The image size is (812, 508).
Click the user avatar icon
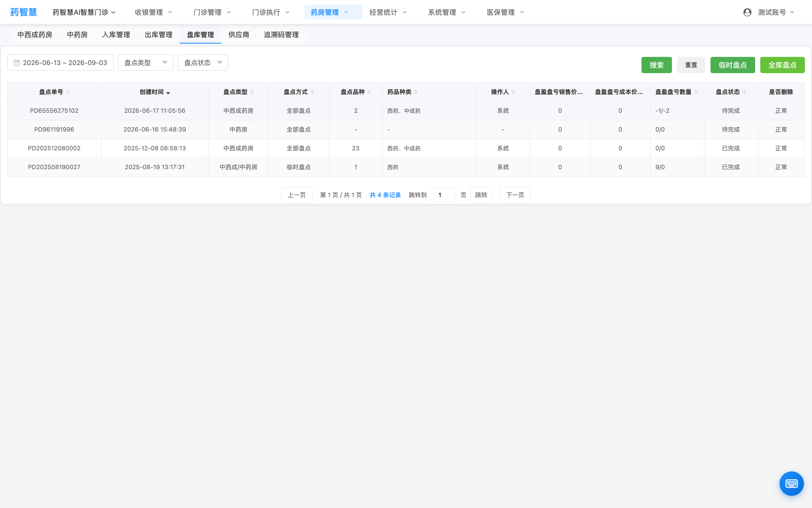(x=747, y=12)
